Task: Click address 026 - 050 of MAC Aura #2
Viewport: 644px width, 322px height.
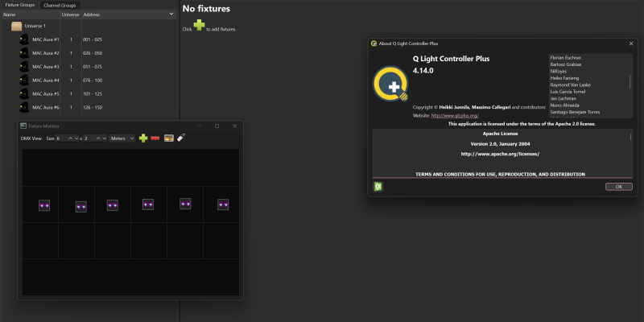Action: [93, 53]
